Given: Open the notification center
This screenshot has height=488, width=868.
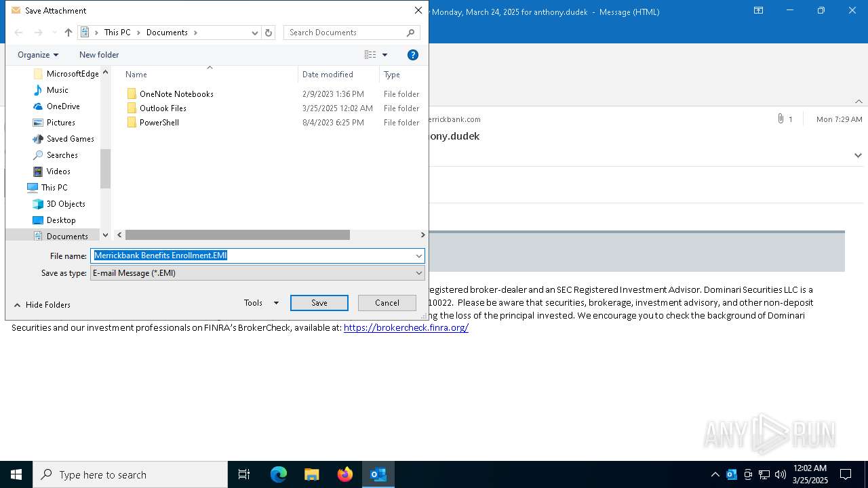Looking at the screenshot, I should pyautogui.click(x=846, y=474).
